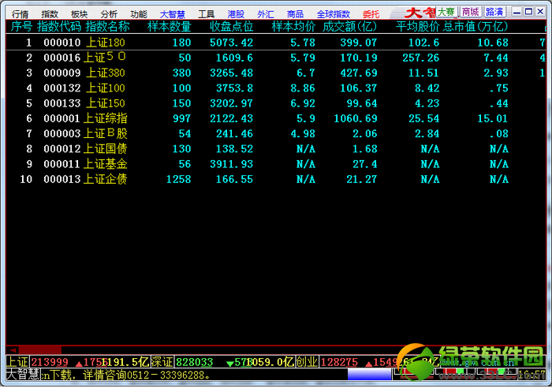The height and width of the screenshot is (392, 552).
Task: Click turnover value 1060.69
Action: click(x=356, y=118)
